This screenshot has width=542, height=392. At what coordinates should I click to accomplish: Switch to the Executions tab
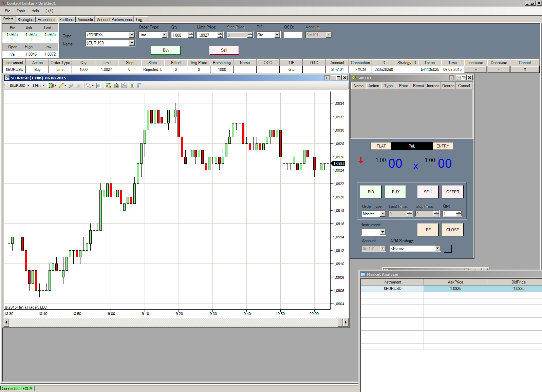click(x=46, y=20)
